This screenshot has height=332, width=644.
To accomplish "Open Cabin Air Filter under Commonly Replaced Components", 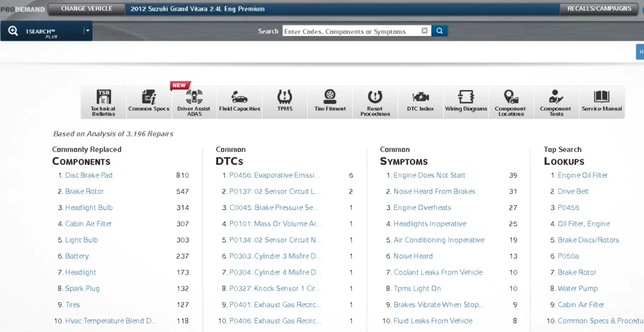I will pos(88,224).
